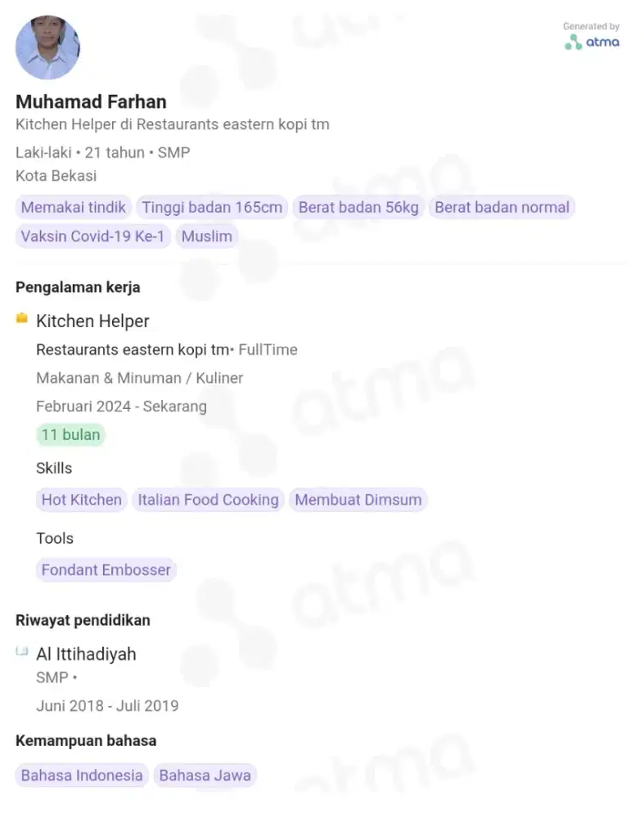Click the Muslim tag
This screenshot has height=818, width=644.
coord(207,236)
